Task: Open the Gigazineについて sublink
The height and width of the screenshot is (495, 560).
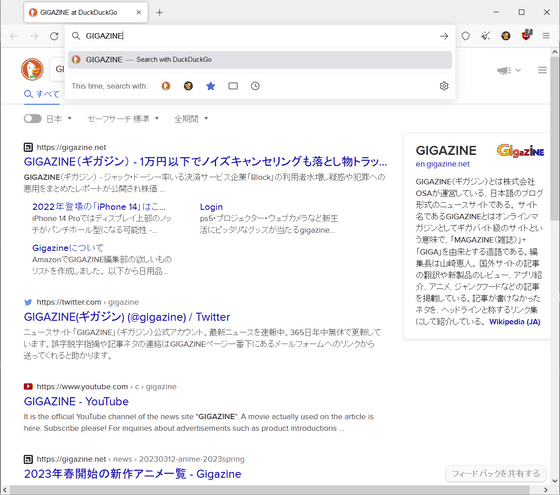Action: coord(68,248)
